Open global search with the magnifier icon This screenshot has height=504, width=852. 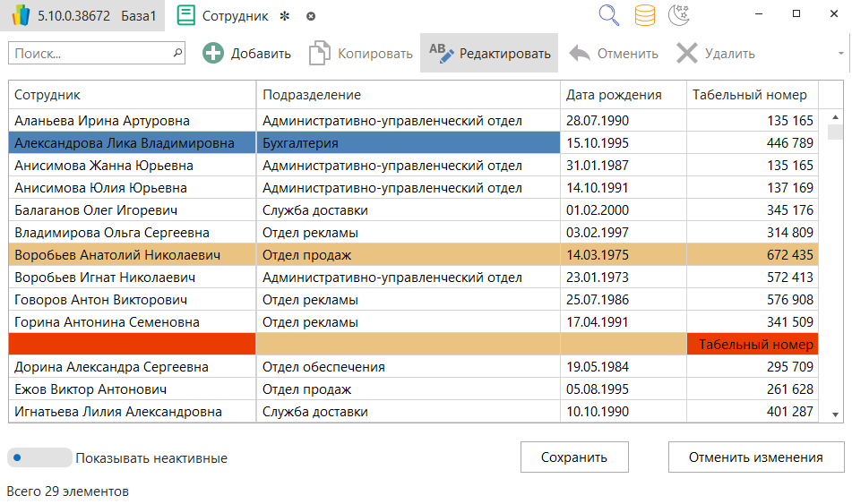click(609, 15)
